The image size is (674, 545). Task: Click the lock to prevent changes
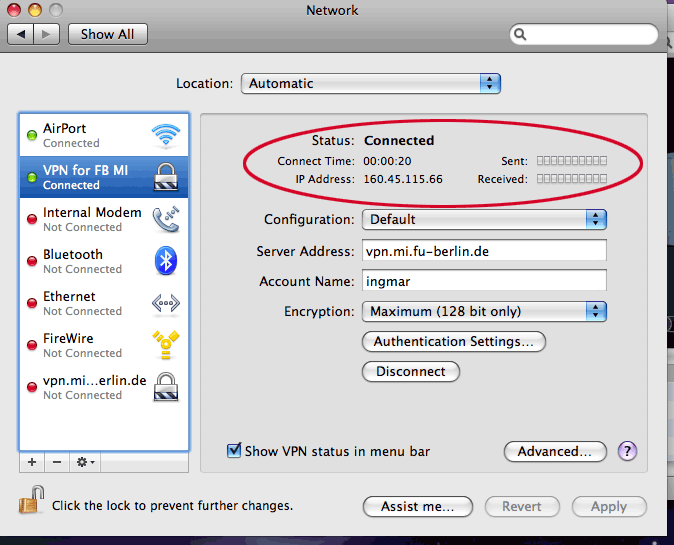click(x=32, y=500)
